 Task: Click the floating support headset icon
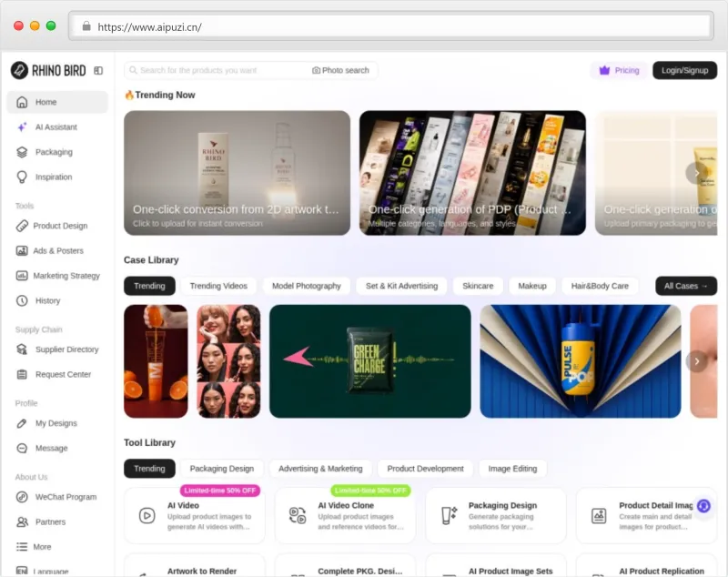(703, 505)
